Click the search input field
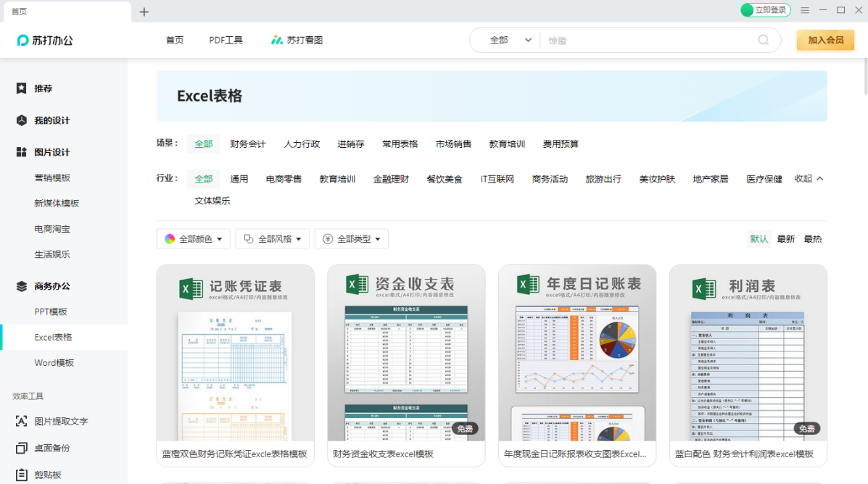 point(648,41)
